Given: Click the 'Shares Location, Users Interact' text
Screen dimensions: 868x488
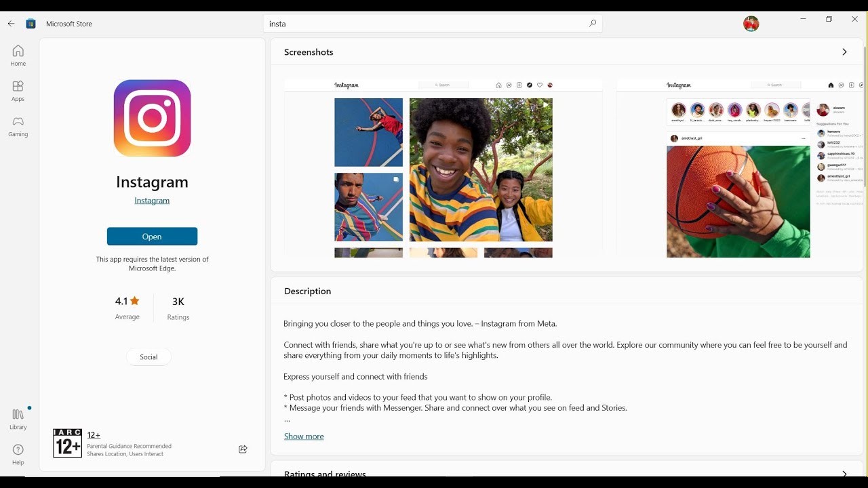Looking at the screenshot, I should [125, 454].
